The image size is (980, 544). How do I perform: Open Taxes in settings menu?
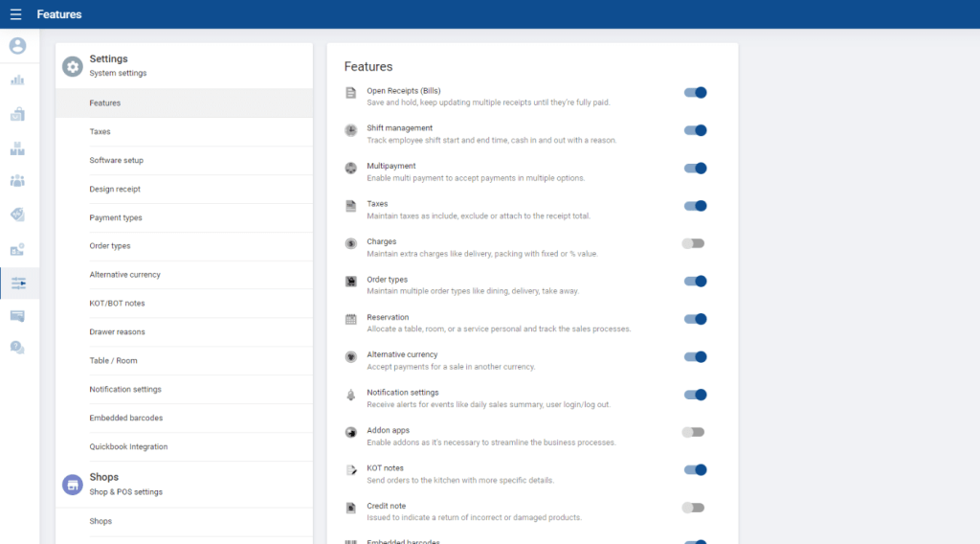click(x=185, y=132)
